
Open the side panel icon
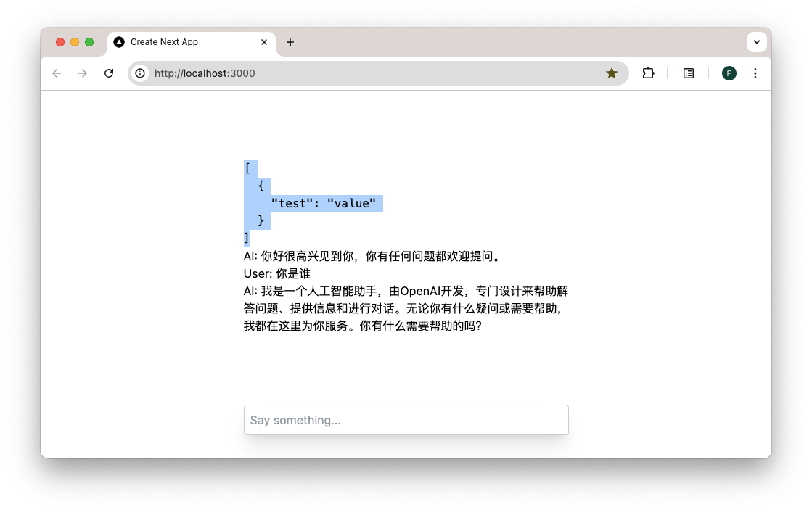coord(689,73)
